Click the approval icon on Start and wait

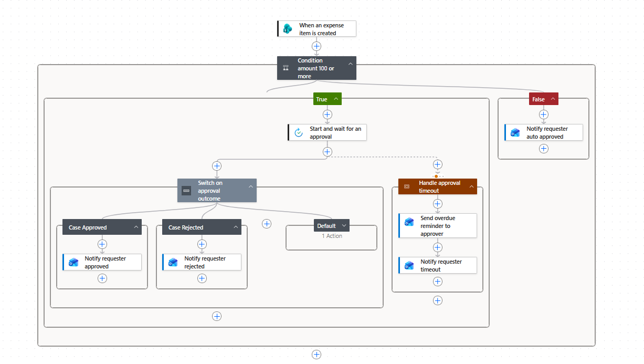tap(299, 132)
